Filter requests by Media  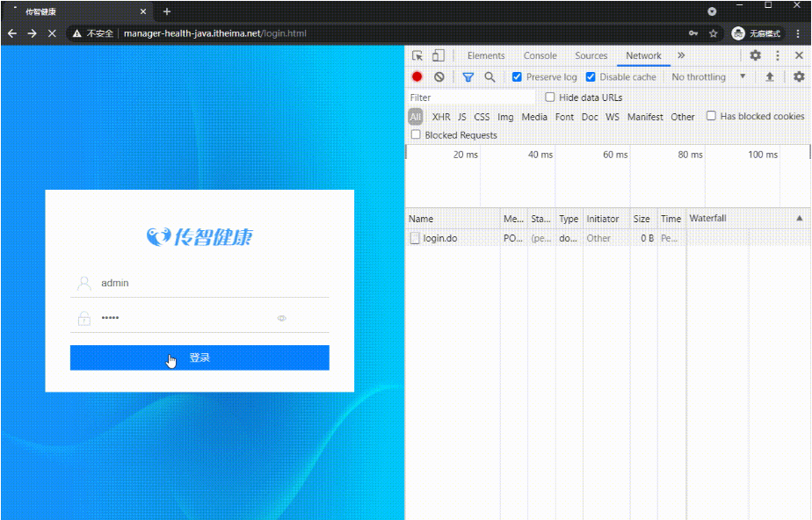coord(534,117)
